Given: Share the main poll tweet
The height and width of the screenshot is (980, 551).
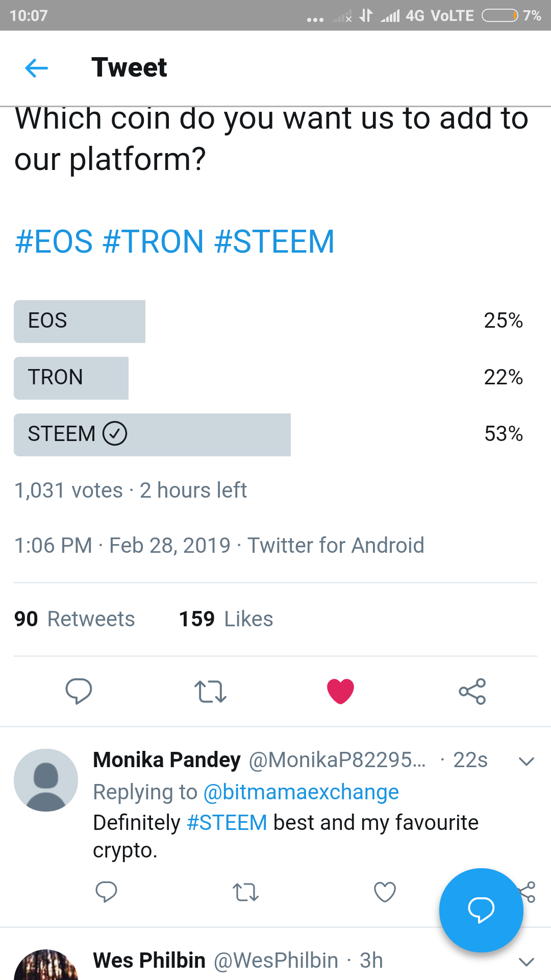Looking at the screenshot, I should coord(472,692).
